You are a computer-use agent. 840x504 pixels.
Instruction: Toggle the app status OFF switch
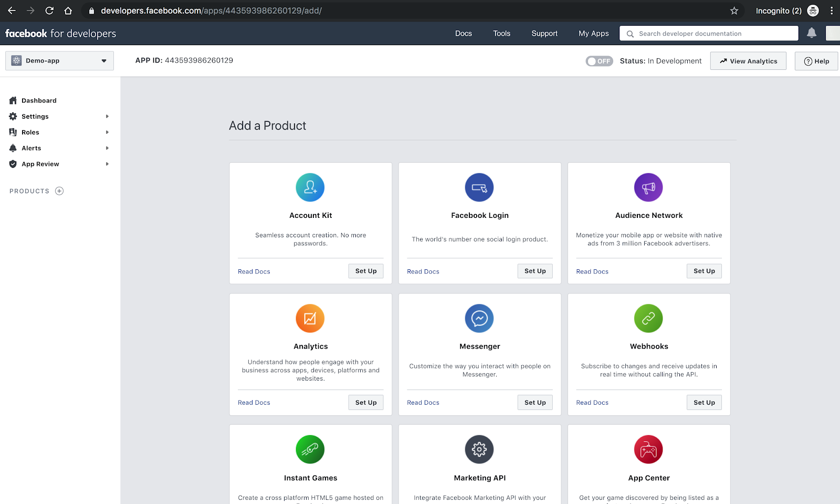click(599, 61)
